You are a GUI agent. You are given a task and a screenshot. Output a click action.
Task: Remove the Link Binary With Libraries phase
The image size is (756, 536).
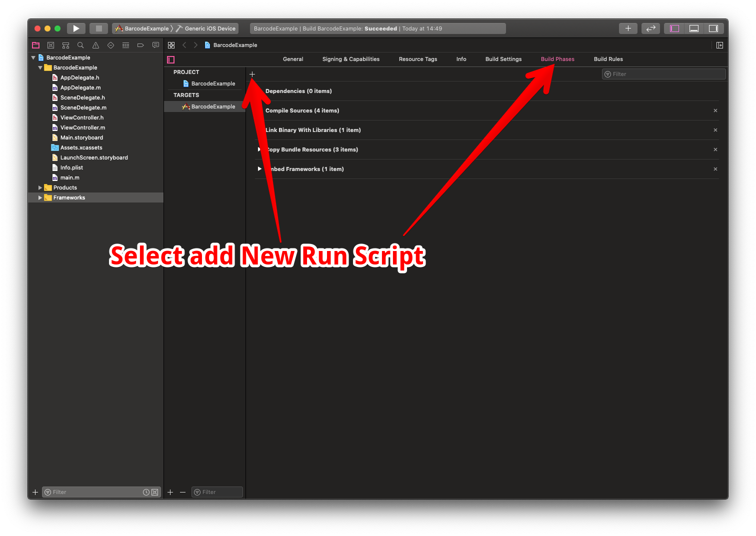[715, 129]
